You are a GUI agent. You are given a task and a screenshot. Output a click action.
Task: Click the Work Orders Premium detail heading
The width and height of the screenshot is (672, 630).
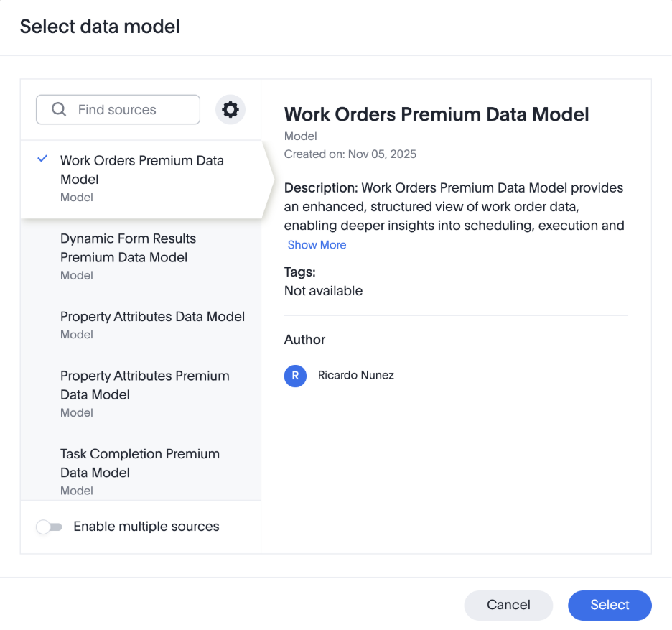pyautogui.click(x=437, y=114)
